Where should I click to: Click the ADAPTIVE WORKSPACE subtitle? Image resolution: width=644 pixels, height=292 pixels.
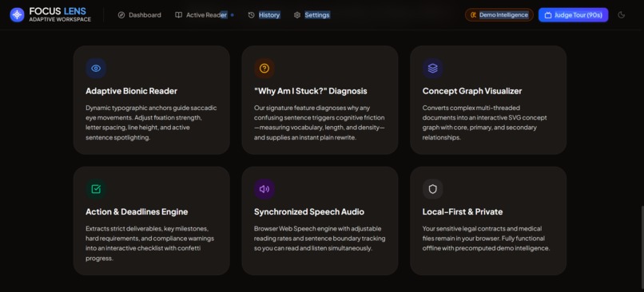click(x=60, y=19)
